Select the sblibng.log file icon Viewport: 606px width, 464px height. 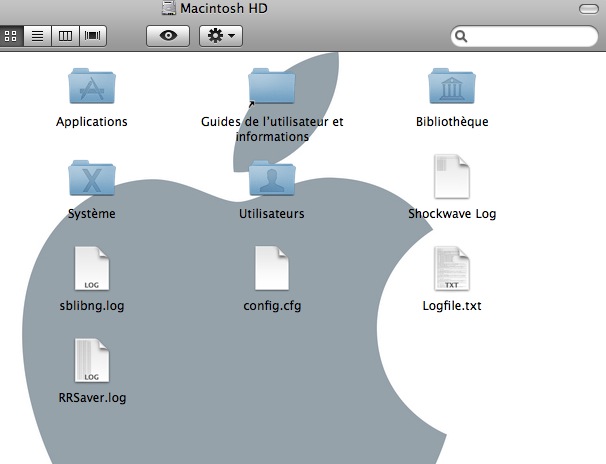click(x=92, y=269)
